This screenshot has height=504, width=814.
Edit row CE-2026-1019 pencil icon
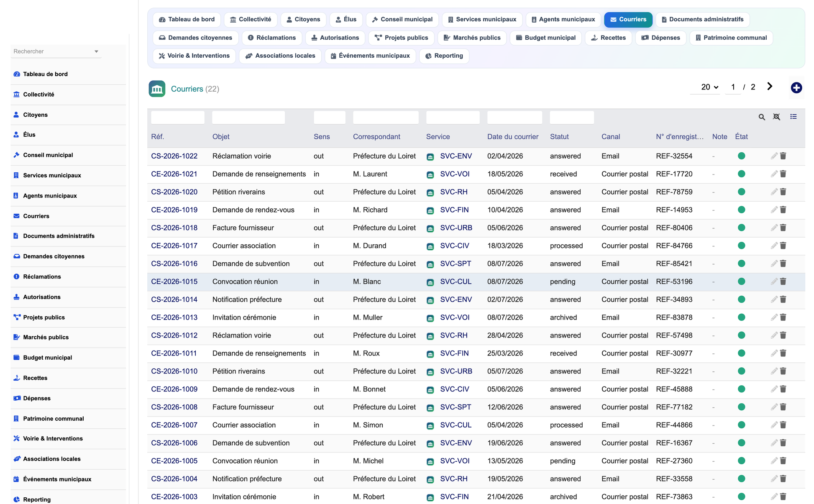coord(774,210)
